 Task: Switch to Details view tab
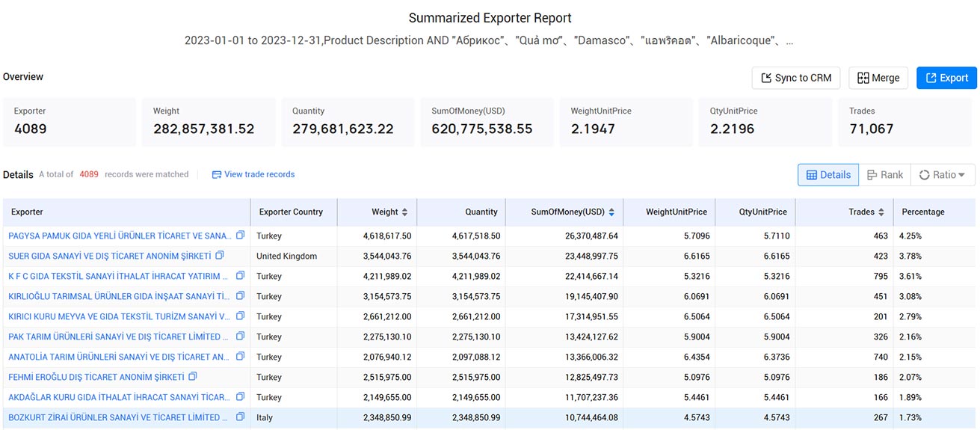[828, 175]
